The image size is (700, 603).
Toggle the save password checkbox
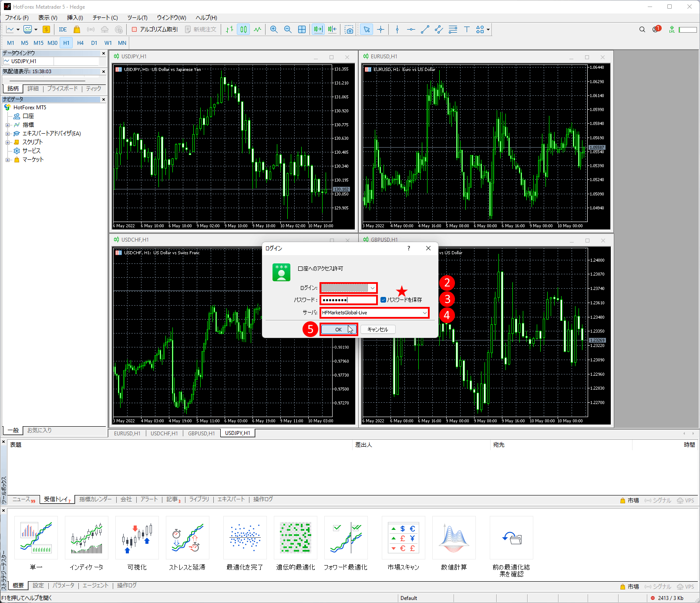[383, 300]
